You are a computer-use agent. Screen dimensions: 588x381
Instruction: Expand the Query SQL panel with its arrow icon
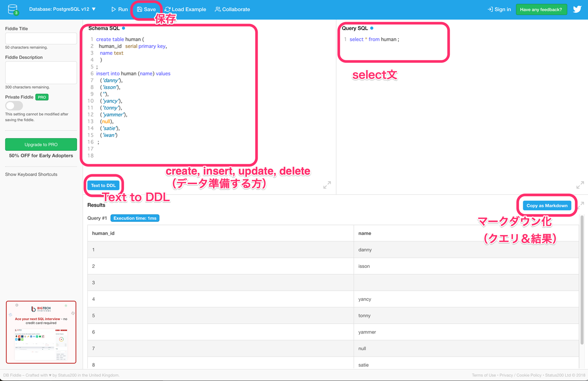click(580, 185)
